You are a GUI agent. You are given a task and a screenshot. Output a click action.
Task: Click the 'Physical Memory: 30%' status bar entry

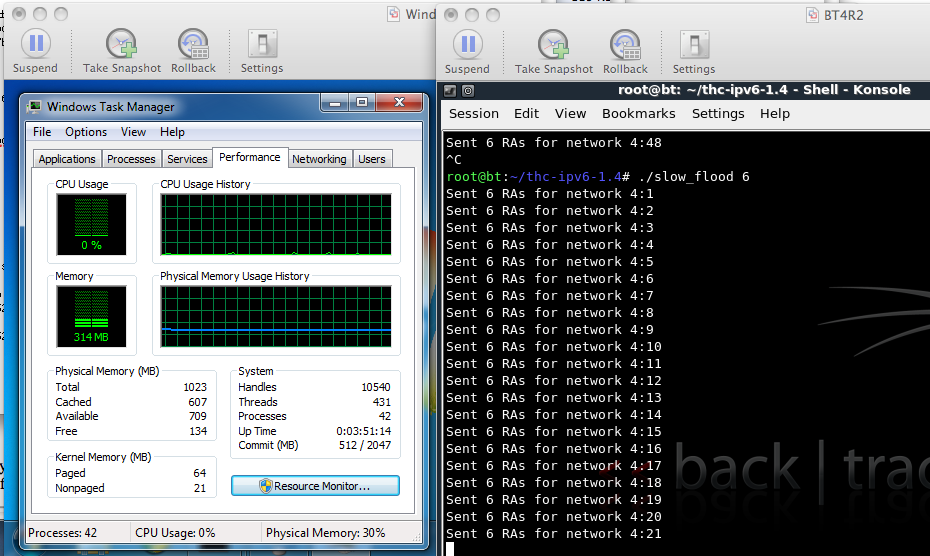point(326,533)
